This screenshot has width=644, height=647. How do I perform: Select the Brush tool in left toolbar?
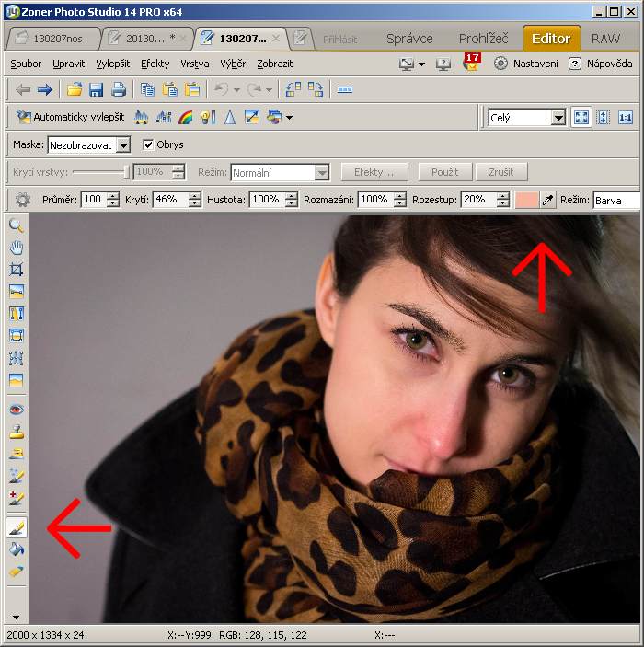tap(17, 527)
